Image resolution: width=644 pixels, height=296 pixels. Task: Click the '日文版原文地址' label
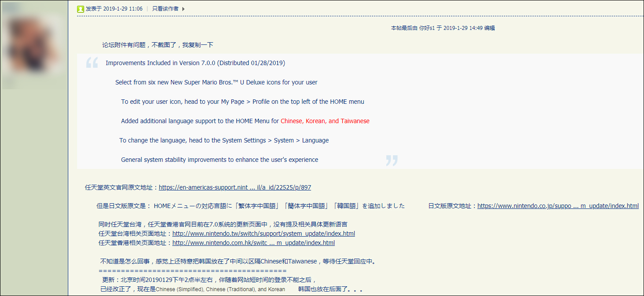coord(452,206)
